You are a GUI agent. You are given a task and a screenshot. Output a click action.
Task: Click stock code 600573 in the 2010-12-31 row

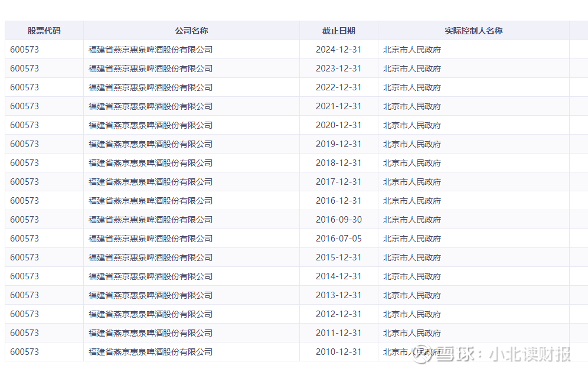point(24,352)
